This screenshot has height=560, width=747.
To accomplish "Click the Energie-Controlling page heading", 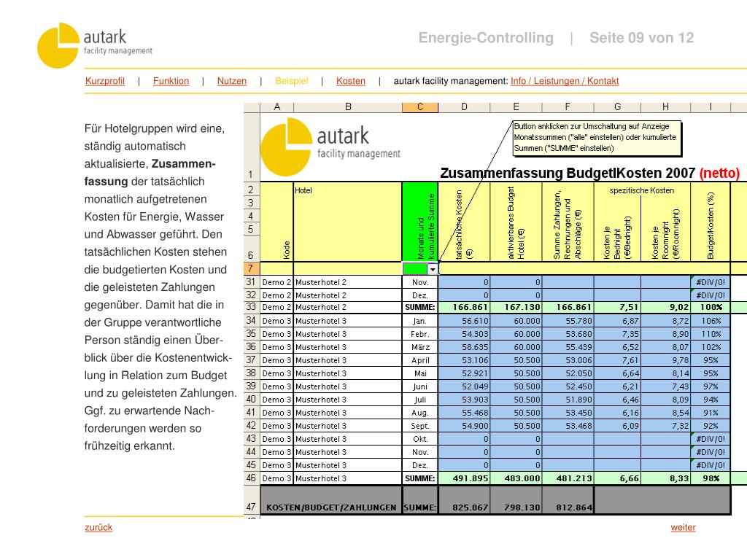I will click(x=486, y=38).
